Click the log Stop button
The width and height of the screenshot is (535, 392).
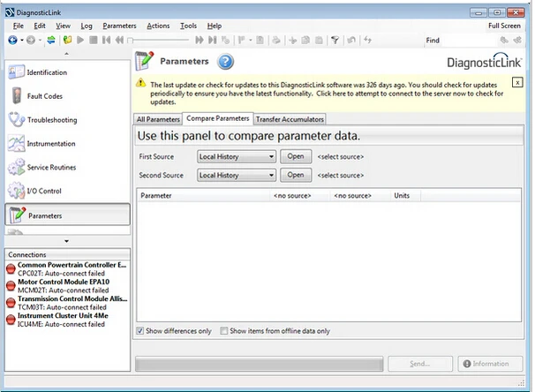pos(94,41)
